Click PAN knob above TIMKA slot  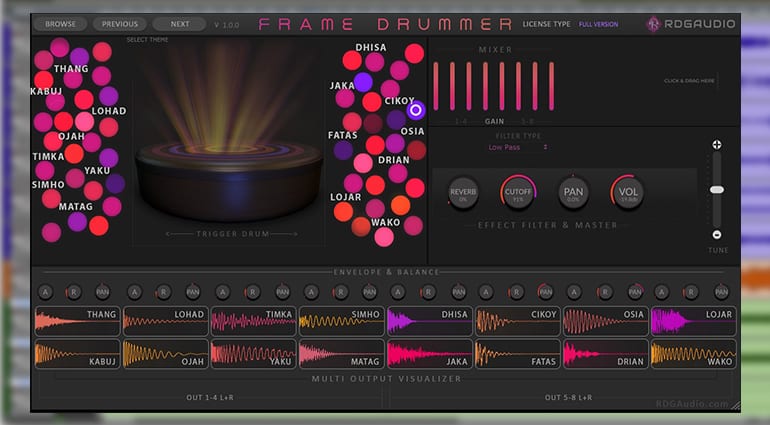pyautogui.click(x=282, y=292)
